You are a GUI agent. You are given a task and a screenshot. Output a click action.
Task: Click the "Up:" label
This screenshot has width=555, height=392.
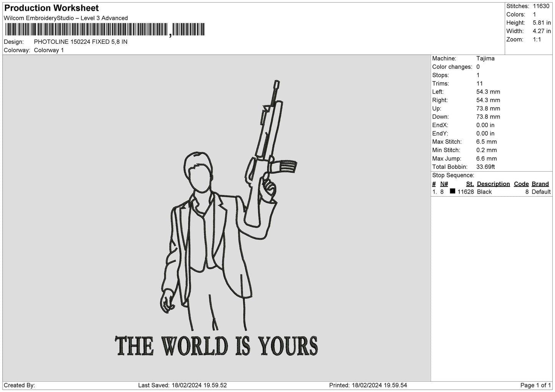437,109
